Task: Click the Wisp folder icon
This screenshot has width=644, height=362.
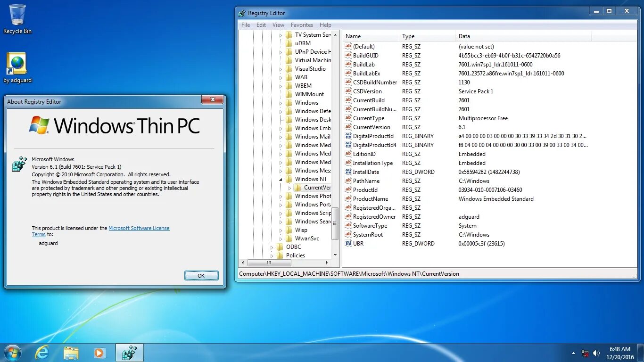Action: click(x=289, y=230)
